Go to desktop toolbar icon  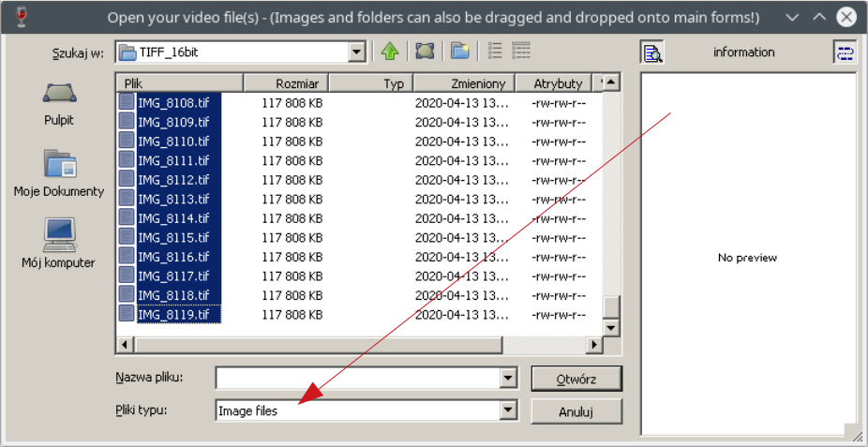[x=425, y=52]
